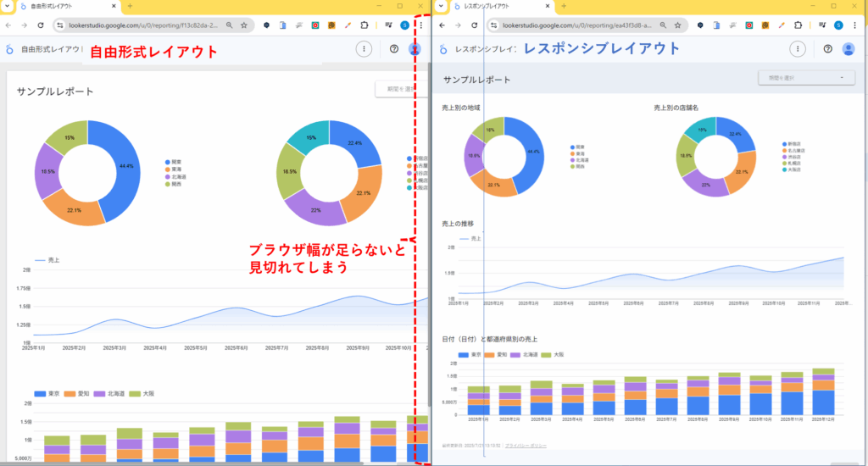Screen dimensions: 868x466
Task: Open tab search in the right レスポンシブレイアウト window
Action: click(x=441, y=6)
